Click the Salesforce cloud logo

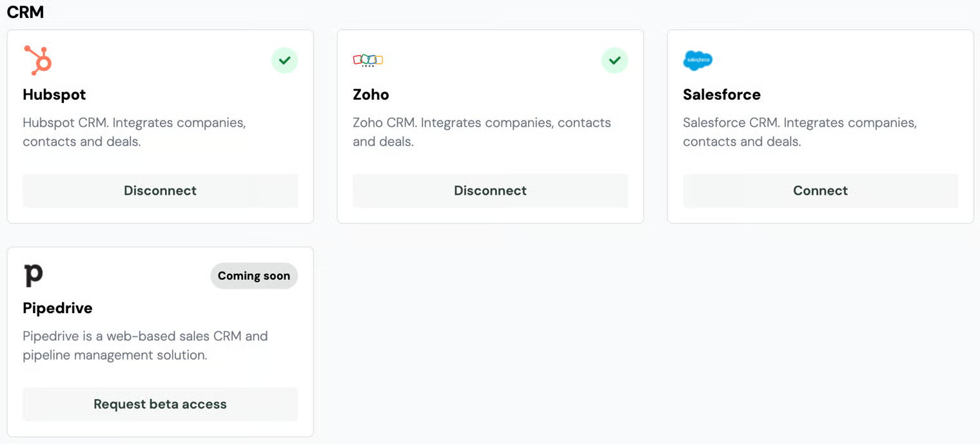(x=698, y=61)
